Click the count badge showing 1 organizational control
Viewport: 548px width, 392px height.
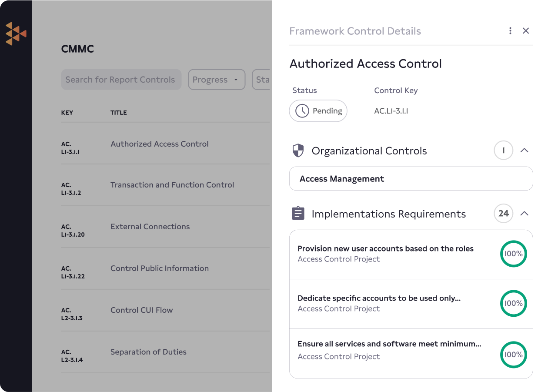pyautogui.click(x=503, y=150)
